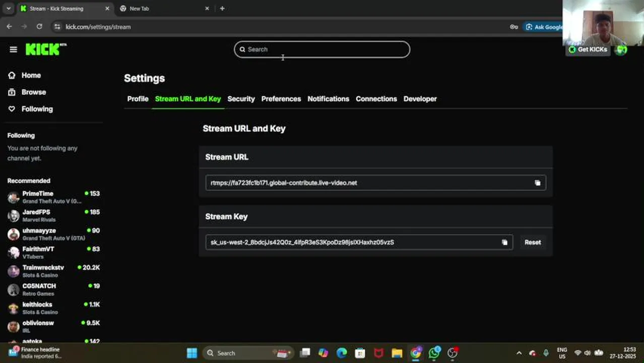Open a new browser tab with plus
644x363 pixels.
[222, 9]
